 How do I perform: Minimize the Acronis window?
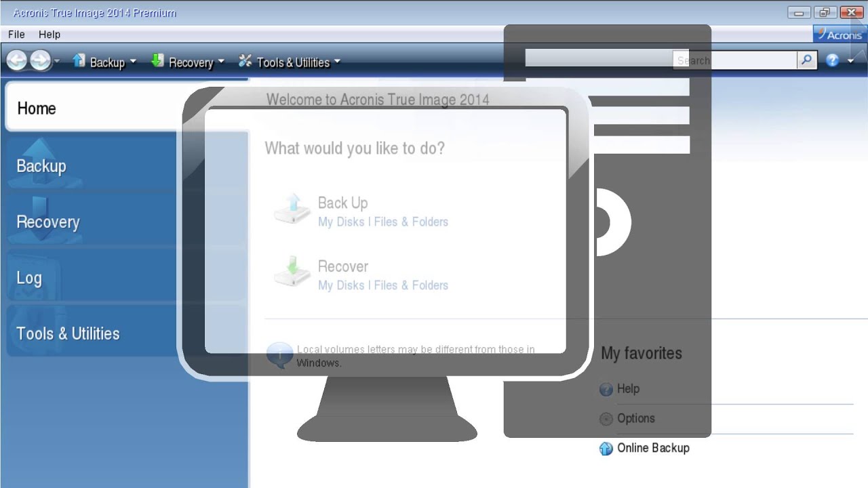click(x=800, y=13)
